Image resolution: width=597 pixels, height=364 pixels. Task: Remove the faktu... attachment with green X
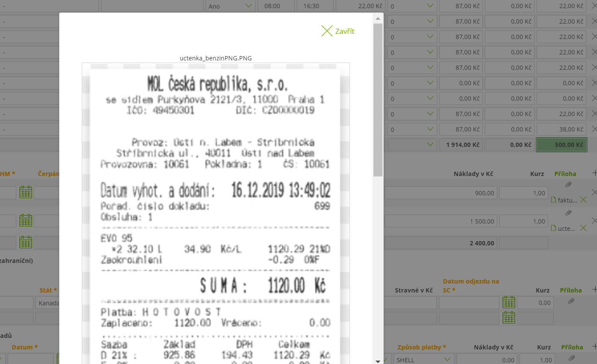pos(583,200)
